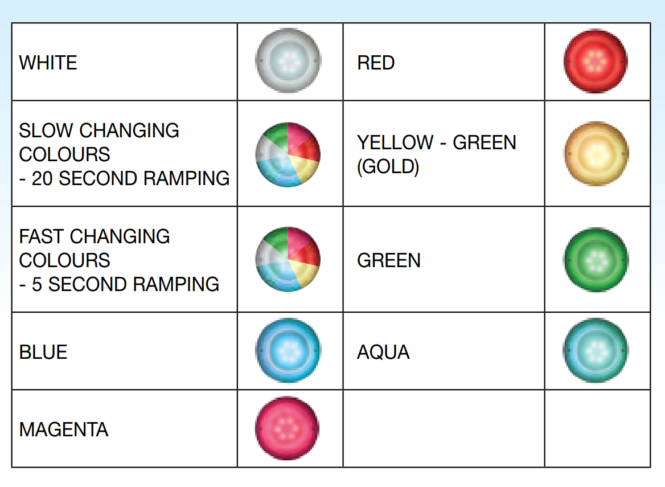
Task: Click the FAST CHANGING COLOURS heading
Action: 95,248
